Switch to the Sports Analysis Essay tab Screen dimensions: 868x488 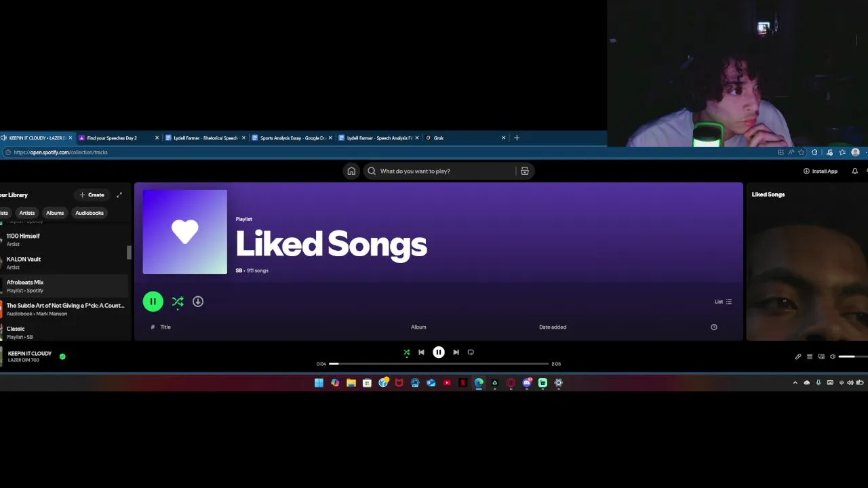point(292,138)
